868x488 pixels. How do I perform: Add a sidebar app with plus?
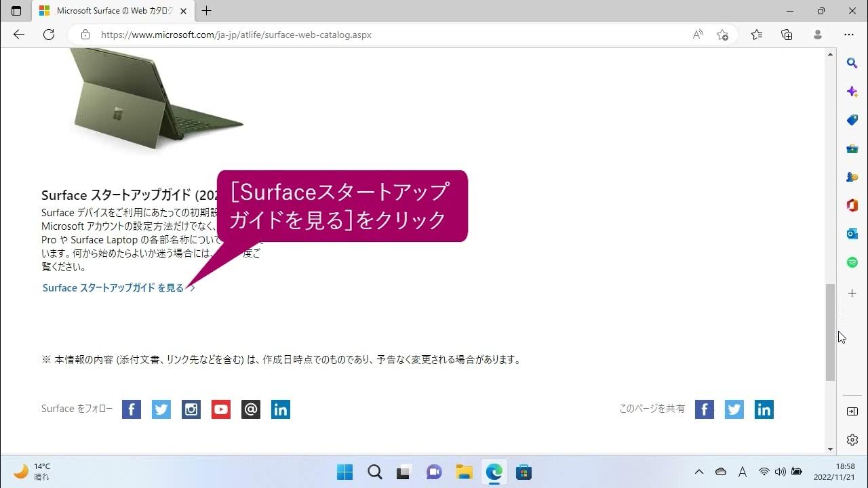pos(852,293)
